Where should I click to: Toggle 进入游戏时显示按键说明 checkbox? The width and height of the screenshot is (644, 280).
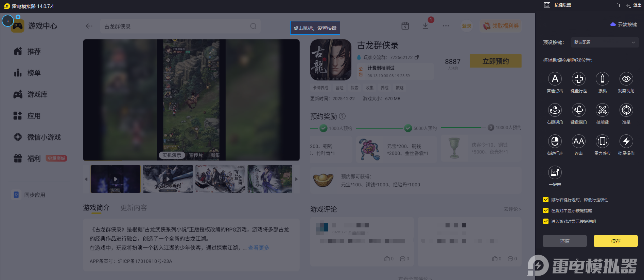[x=546, y=221]
